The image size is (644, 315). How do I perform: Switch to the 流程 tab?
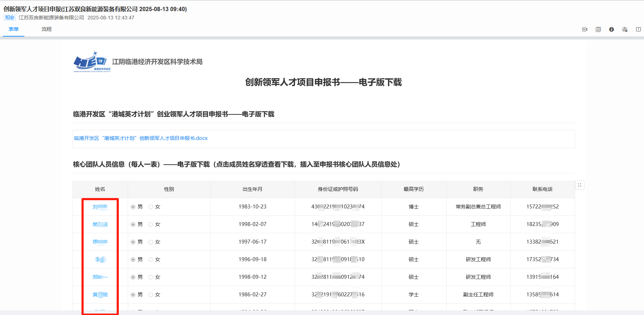click(x=46, y=29)
